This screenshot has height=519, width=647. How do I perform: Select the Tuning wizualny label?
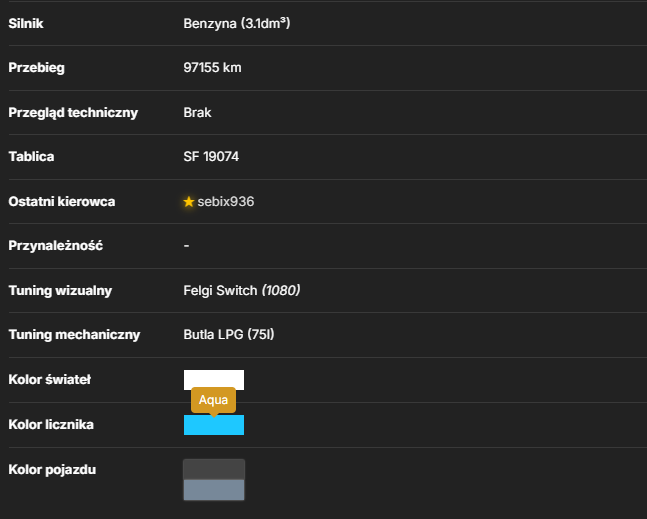tap(60, 291)
